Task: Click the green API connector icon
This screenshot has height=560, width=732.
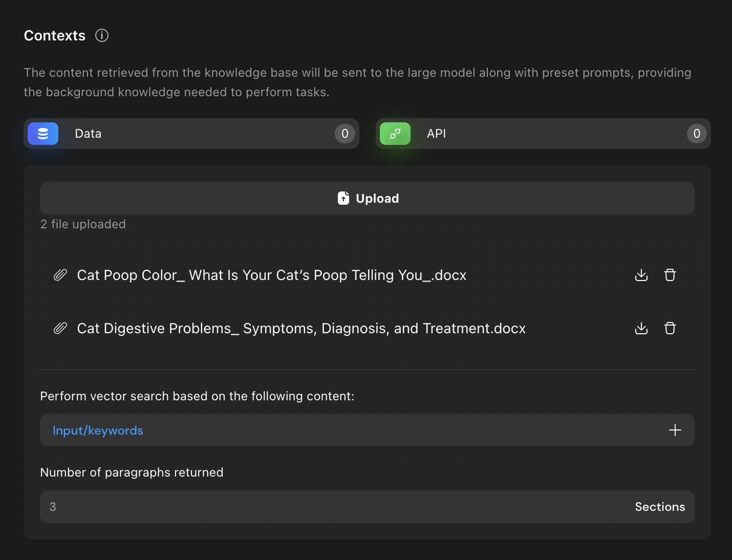Action: [395, 134]
